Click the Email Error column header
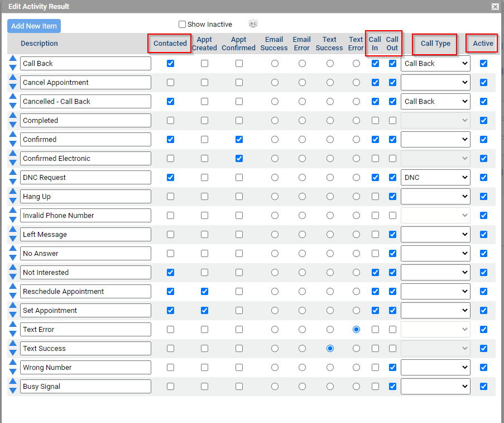 pos(301,44)
